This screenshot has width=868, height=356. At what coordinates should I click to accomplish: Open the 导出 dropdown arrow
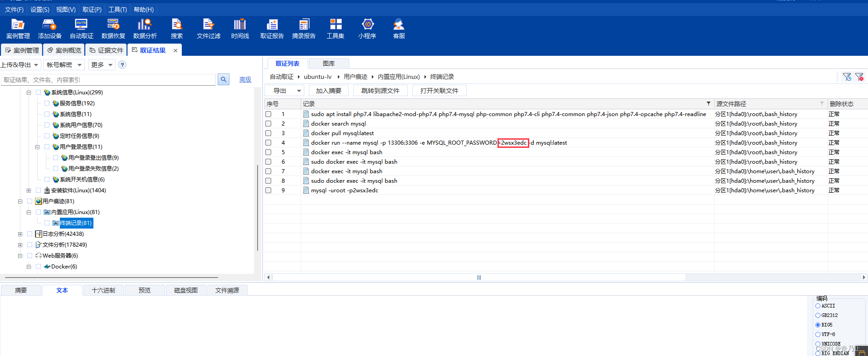(x=299, y=91)
